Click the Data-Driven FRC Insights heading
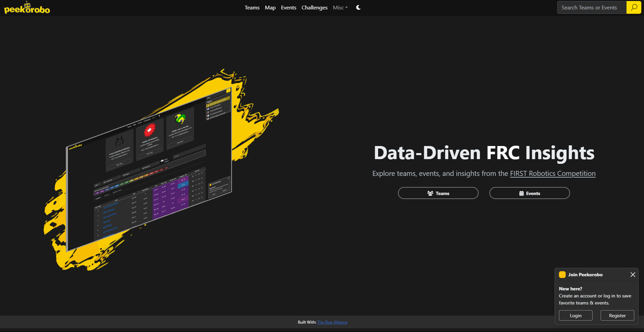644x332 pixels. [484, 153]
